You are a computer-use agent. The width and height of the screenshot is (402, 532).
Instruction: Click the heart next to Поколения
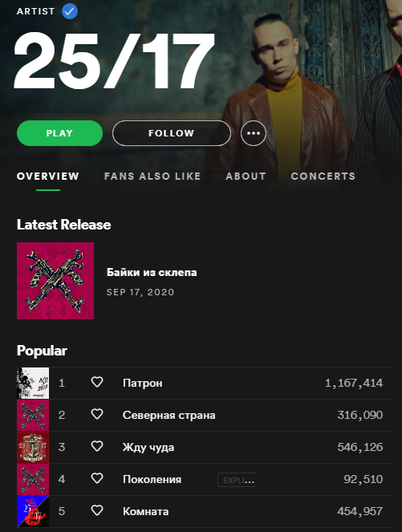tap(97, 478)
